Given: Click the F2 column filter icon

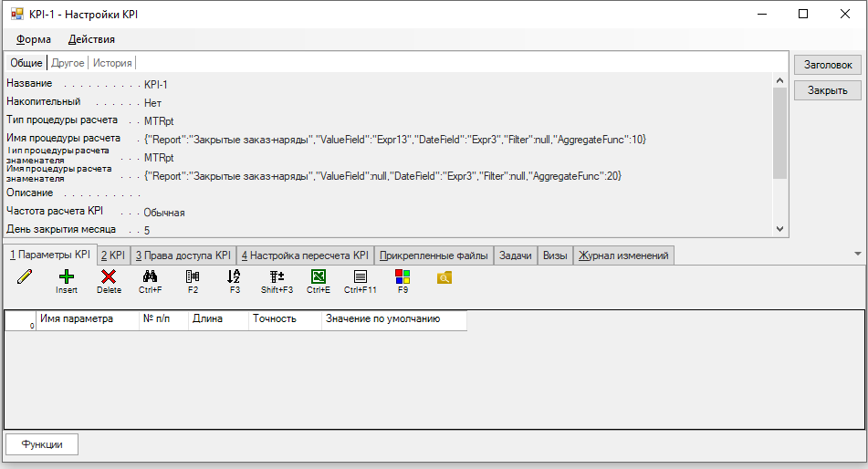Looking at the screenshot, I should 193,276.
